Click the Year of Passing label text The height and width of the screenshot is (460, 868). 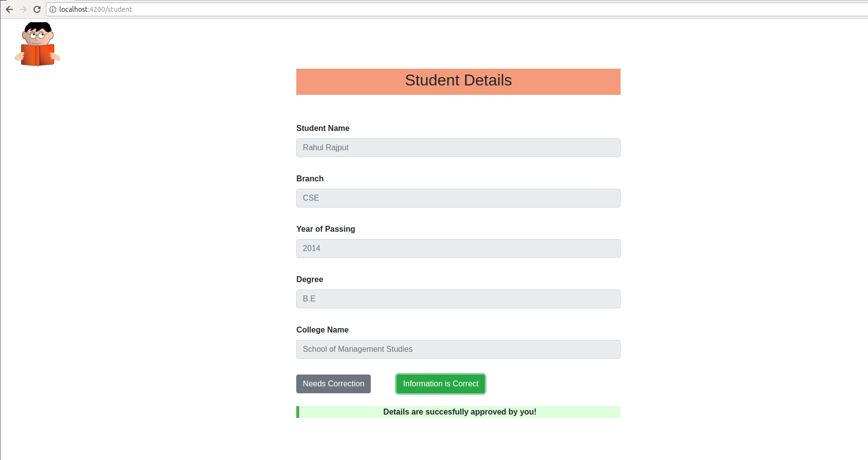click(325, 229)
